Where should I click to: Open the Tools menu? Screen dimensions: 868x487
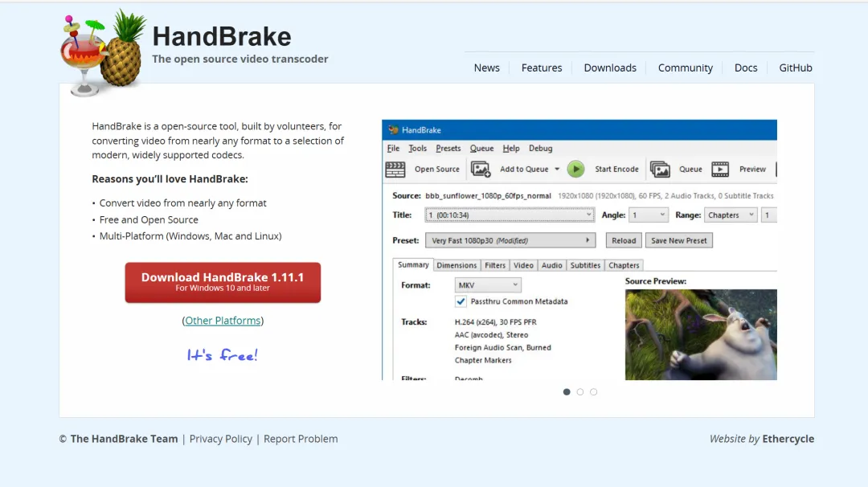pos(417,149)
